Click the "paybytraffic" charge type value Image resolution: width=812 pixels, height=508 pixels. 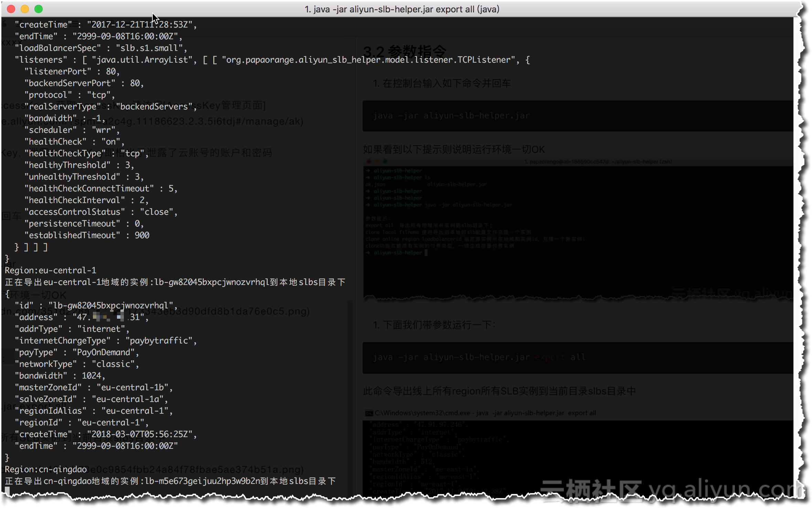click(x=159, y=341)
